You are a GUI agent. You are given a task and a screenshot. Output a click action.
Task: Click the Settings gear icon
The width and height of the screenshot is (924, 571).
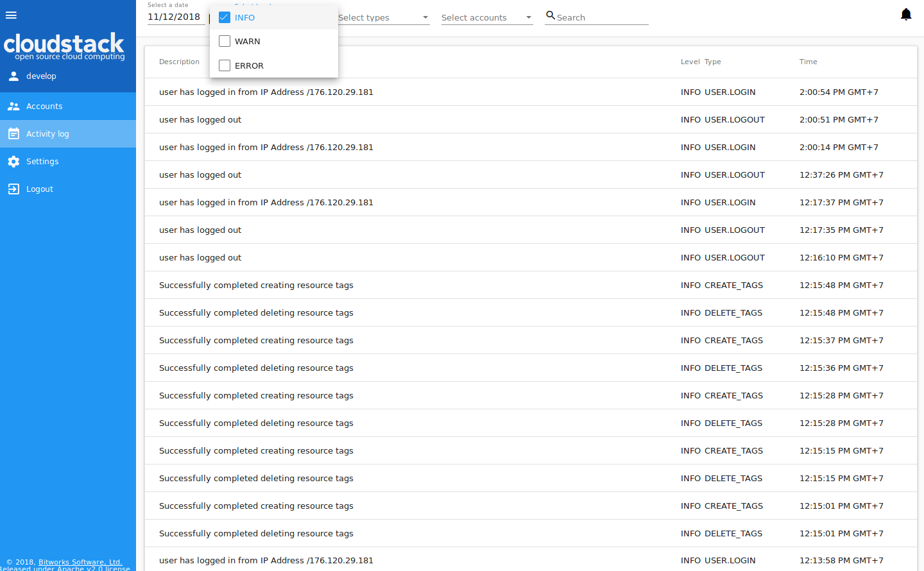(x=13, y=162)
